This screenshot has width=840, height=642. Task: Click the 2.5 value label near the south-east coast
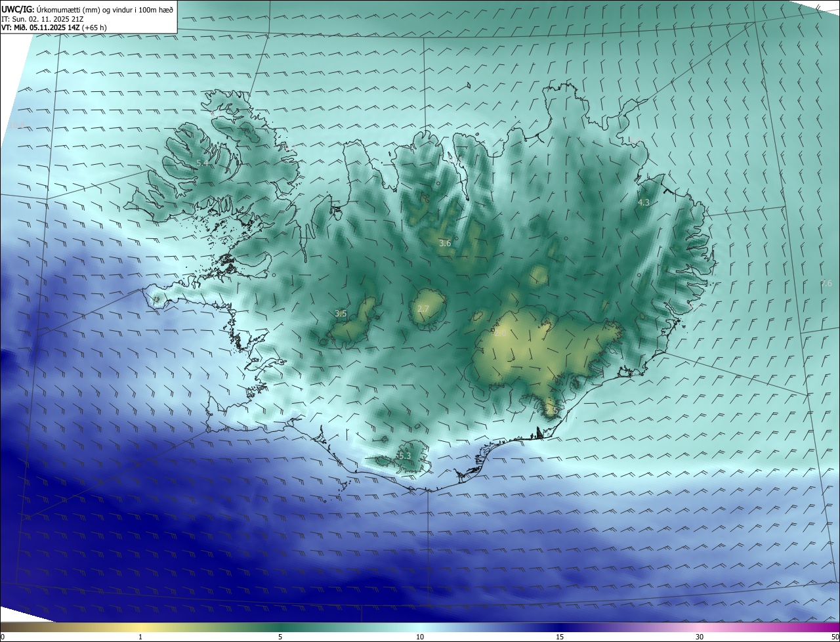tap(551, 411)
